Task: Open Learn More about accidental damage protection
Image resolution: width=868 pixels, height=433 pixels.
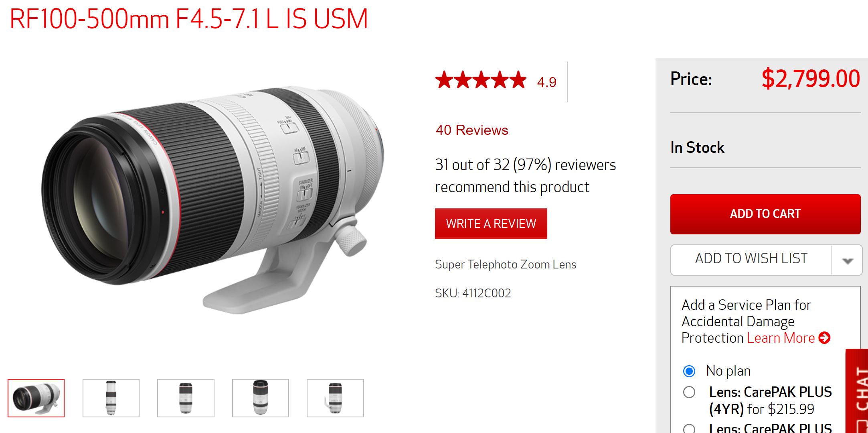Action: pos(781,338)
